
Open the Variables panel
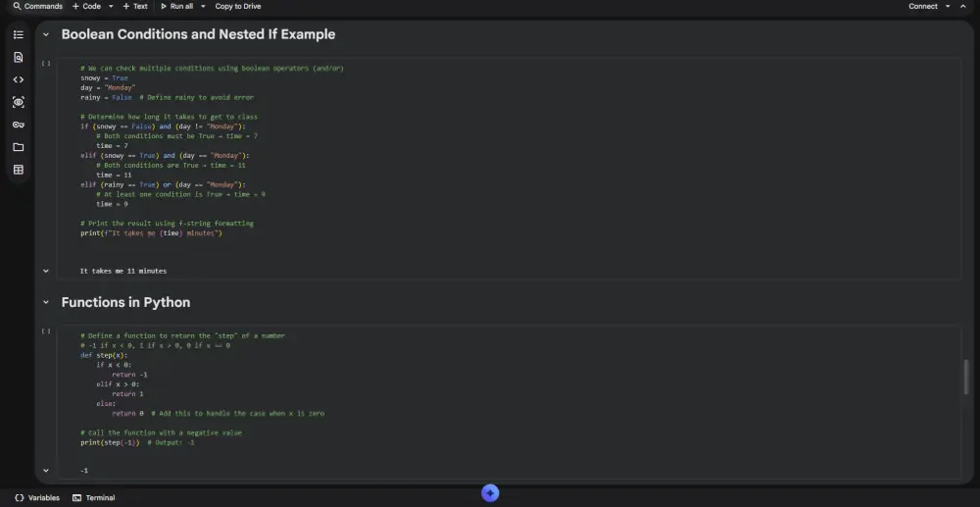point(37,498)
